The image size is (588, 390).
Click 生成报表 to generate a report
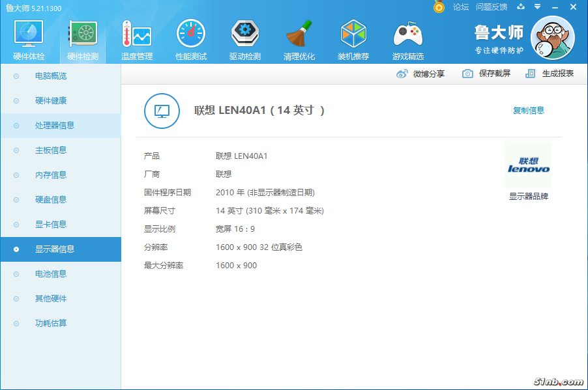point(550,74)
